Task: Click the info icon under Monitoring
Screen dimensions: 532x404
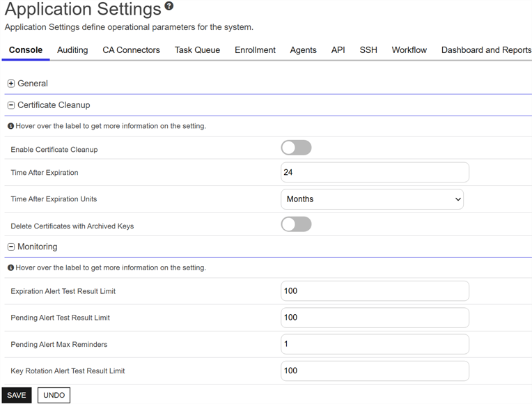Action: (x=10, y=267)
